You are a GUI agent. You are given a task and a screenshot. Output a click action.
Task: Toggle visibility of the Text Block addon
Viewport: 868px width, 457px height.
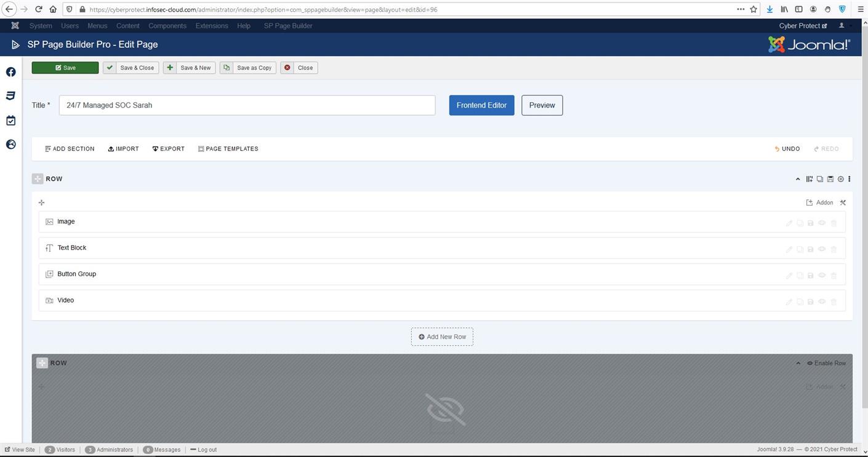[x=822, y=249]
